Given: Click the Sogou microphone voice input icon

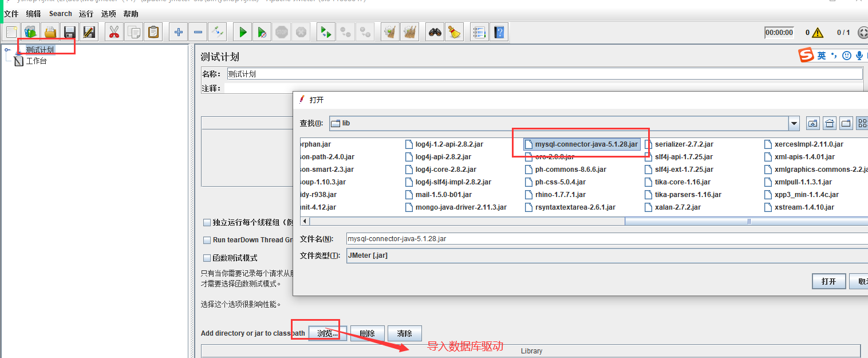Looking at the screenshot, I should [859, 56].
